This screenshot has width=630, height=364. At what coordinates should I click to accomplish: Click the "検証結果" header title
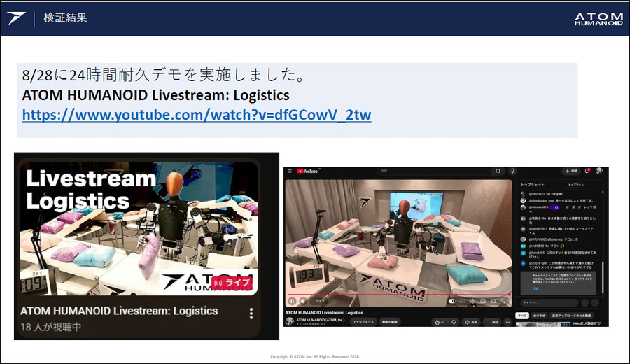[x=66, y=17]
